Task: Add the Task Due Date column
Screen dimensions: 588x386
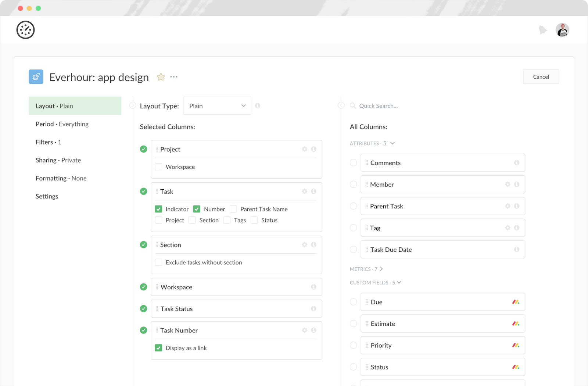Action: click(353, 249)
